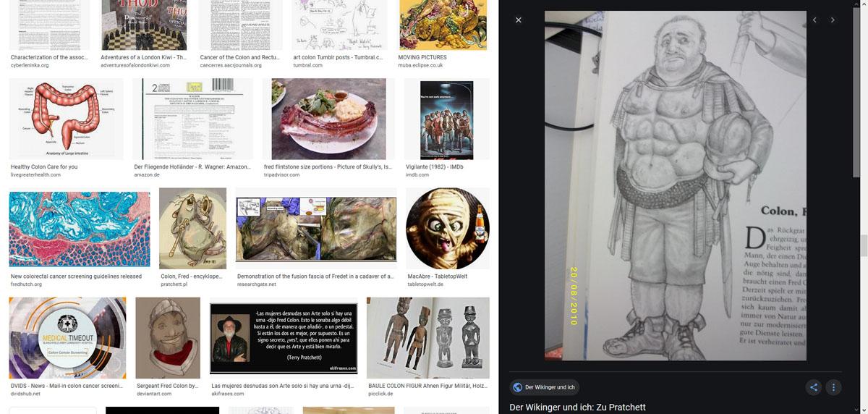Go to next image in preview
The width and height of the screenshot is (868, 414).
pyautogui.click(x=833, y=20)
